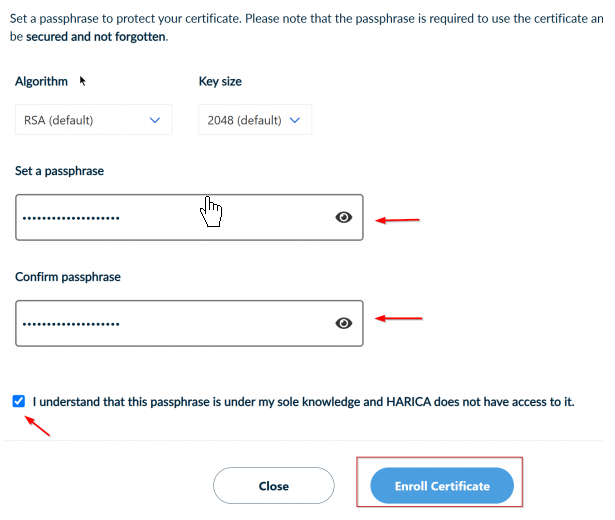Click the red arrow beside Confirm passphrase field

pos(398,319)
